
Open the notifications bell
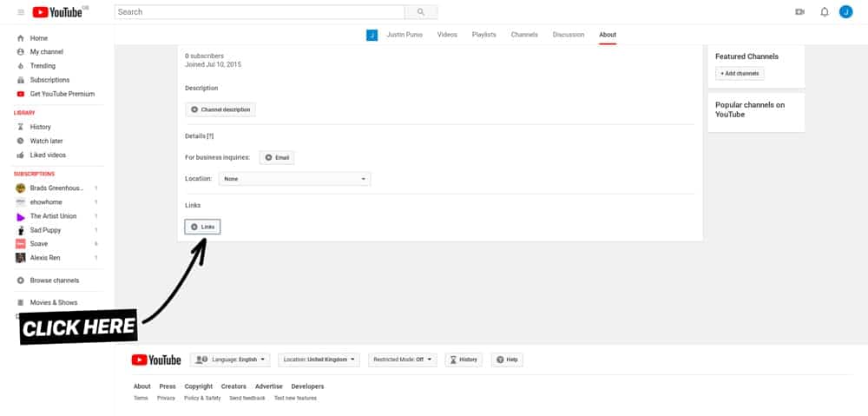[x=825, y=12]
